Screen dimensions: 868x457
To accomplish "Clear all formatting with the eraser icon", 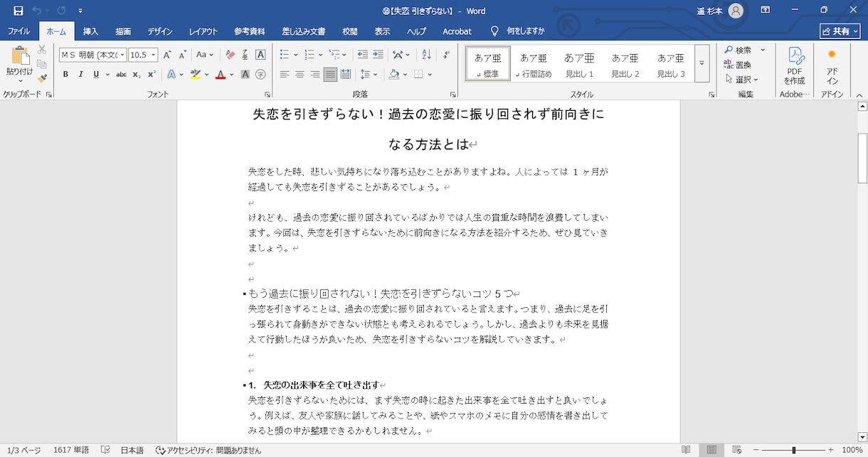I will tap(230, 55).
